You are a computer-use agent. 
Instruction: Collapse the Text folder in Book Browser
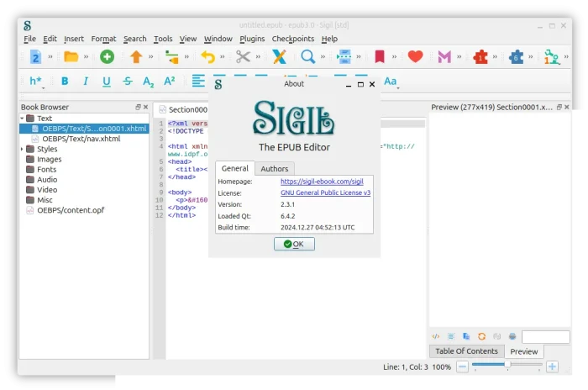pos(22,119)
